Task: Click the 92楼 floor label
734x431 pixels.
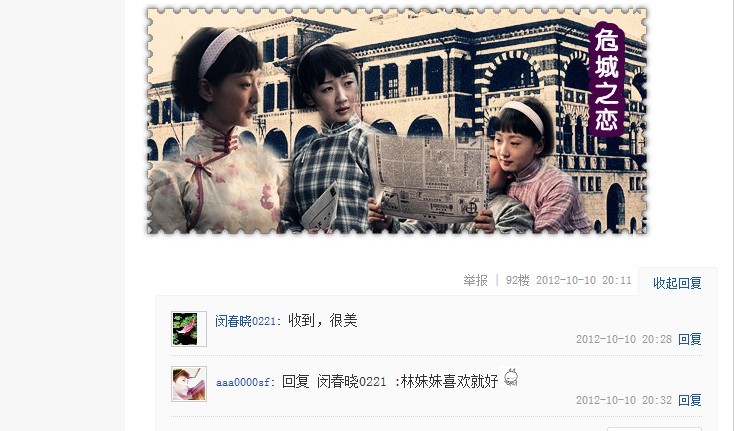Action: click(x=517, y=280)
